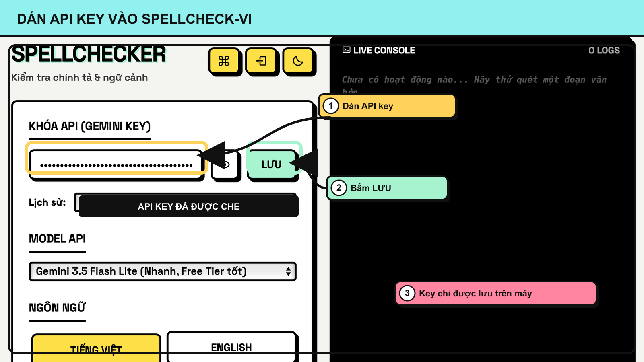Toggle dark mode with the moon icon

(298, 61)
